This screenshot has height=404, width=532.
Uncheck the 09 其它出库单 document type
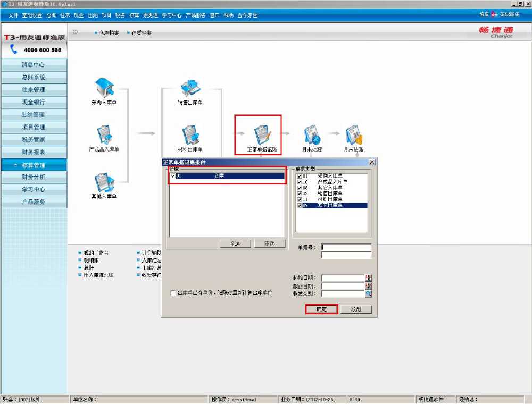pyautogui.click(x=299, y=205)
